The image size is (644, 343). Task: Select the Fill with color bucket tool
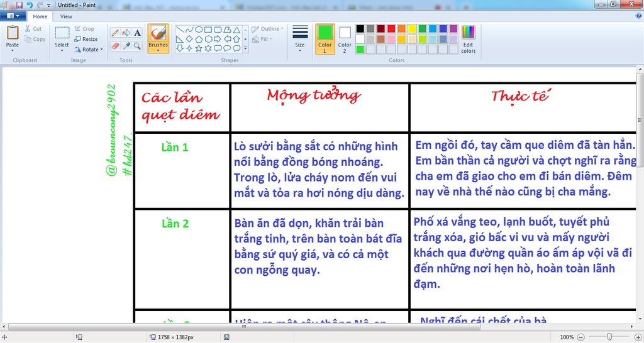coord(126,33)
